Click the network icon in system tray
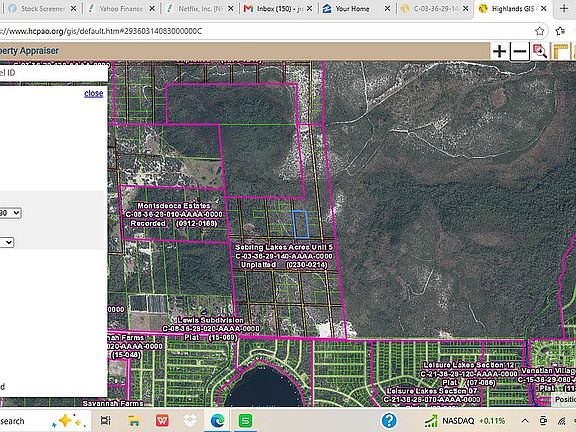The height and width of the screenshot is (432, 576). 562,421
